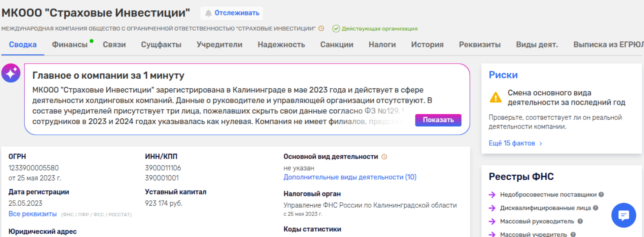Click the Реестры ФНС heading

click(x=521, y=177)
